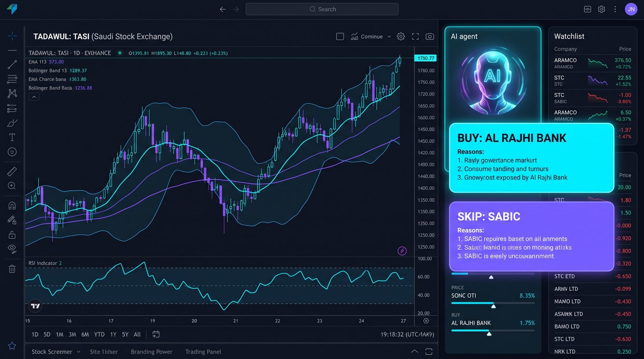Toggle magnet snap mode
Image resolution: width=644 pixels, height=359 pixels.
point(12,205)
